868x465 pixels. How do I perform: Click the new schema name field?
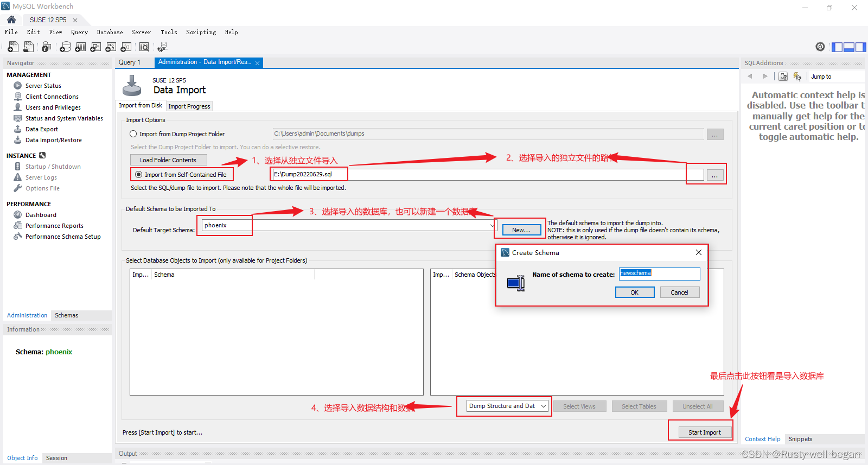pos(660,273)
